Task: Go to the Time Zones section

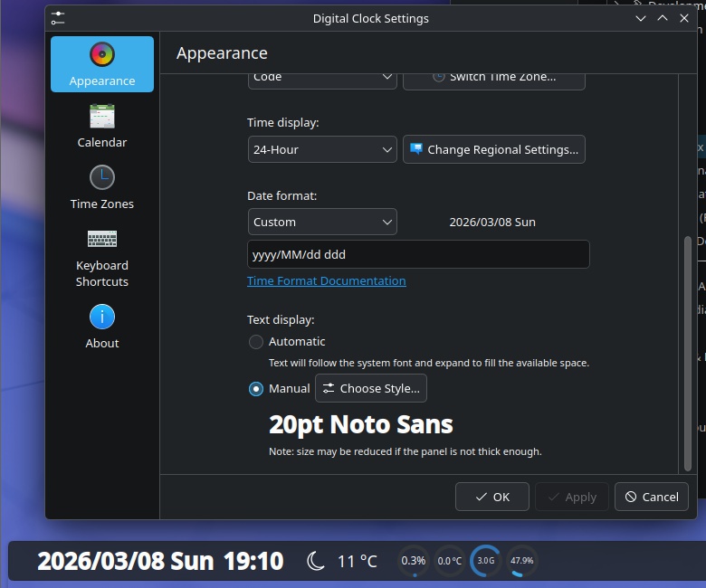Action: tap(102, 186)
